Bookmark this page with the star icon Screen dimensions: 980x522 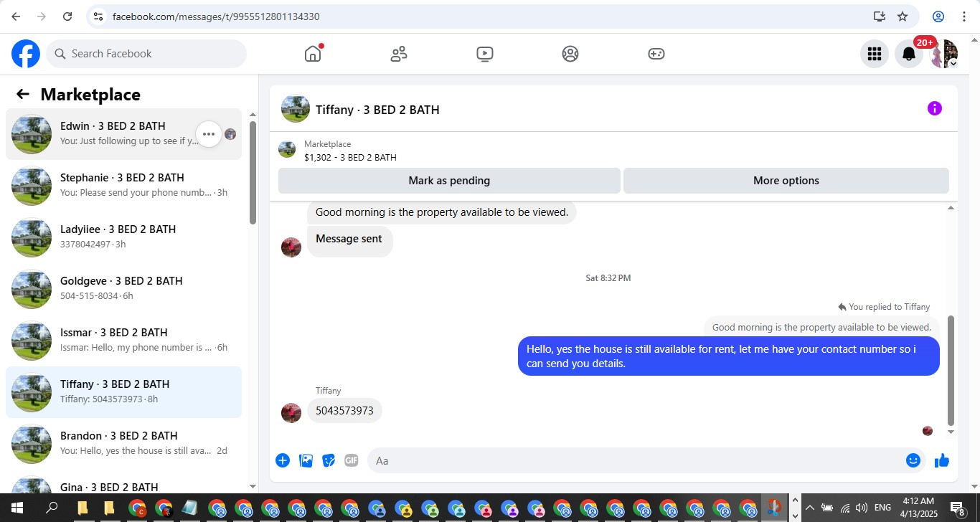903,16
